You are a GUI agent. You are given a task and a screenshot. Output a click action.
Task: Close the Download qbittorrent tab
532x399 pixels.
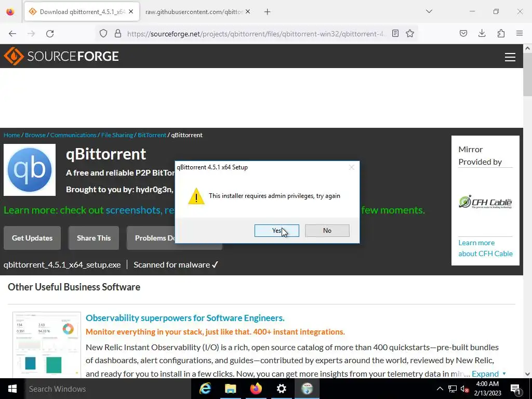tap(131, 12)
